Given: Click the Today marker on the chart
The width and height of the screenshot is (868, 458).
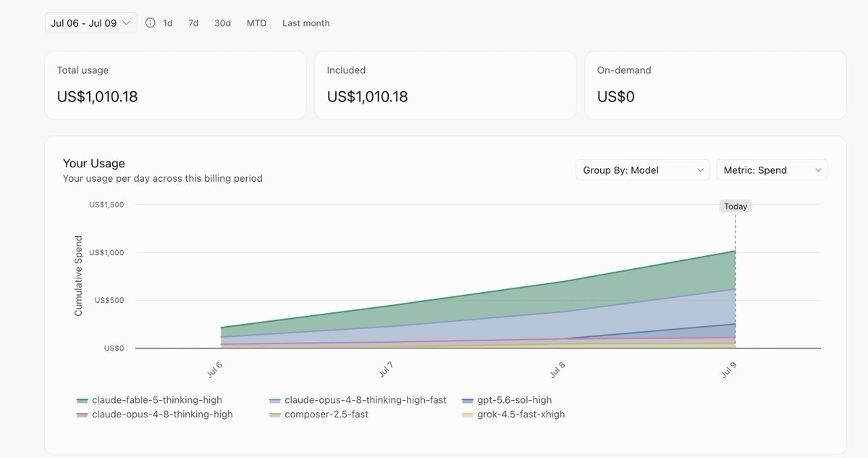Looking at the screenshot, I should pyautogui.click(x=736, y=206).
